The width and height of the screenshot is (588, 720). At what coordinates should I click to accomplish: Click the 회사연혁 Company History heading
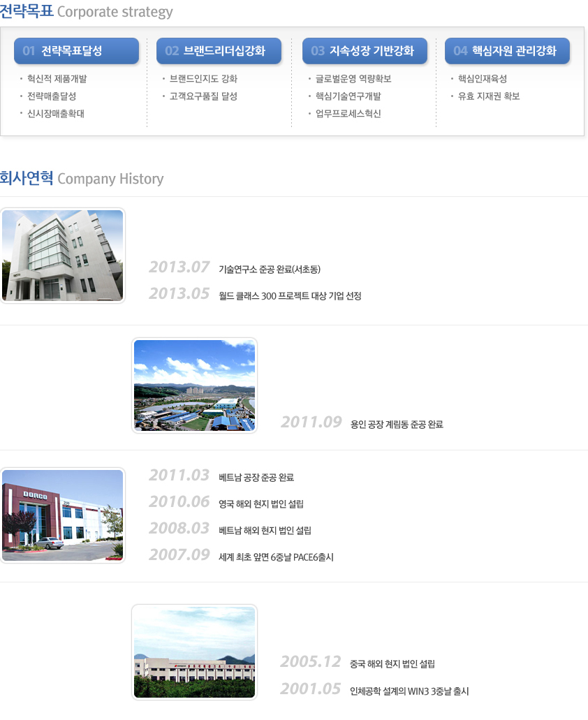pos(82,179)
